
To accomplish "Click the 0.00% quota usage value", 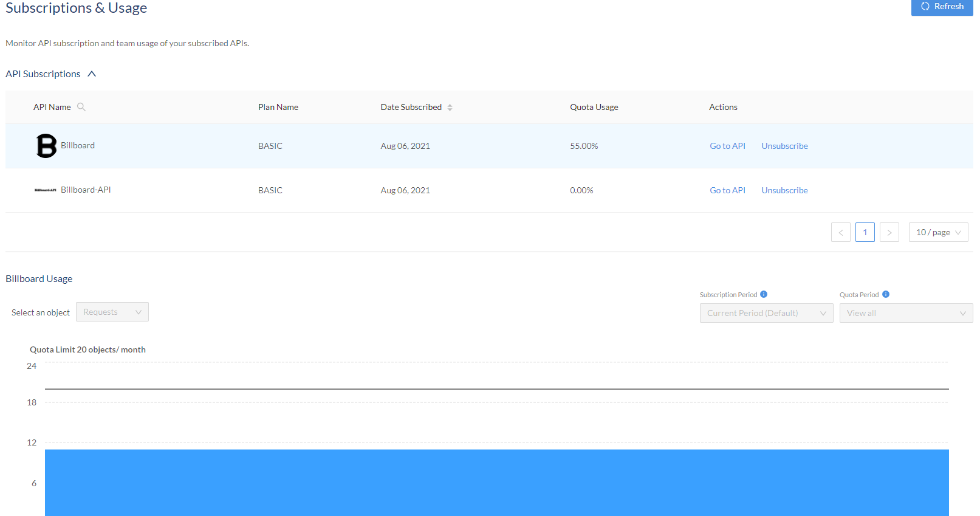I will point(581,190).
